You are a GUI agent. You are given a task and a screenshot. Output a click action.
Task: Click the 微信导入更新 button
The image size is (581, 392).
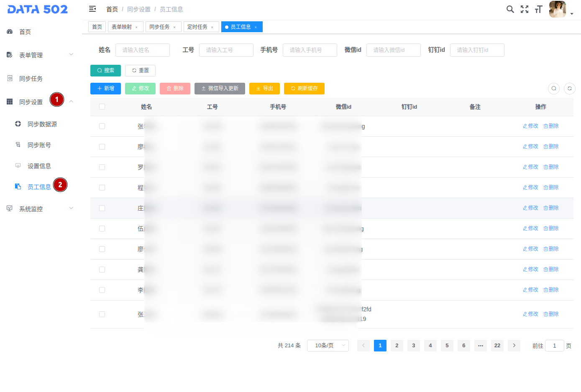[220, 89]
